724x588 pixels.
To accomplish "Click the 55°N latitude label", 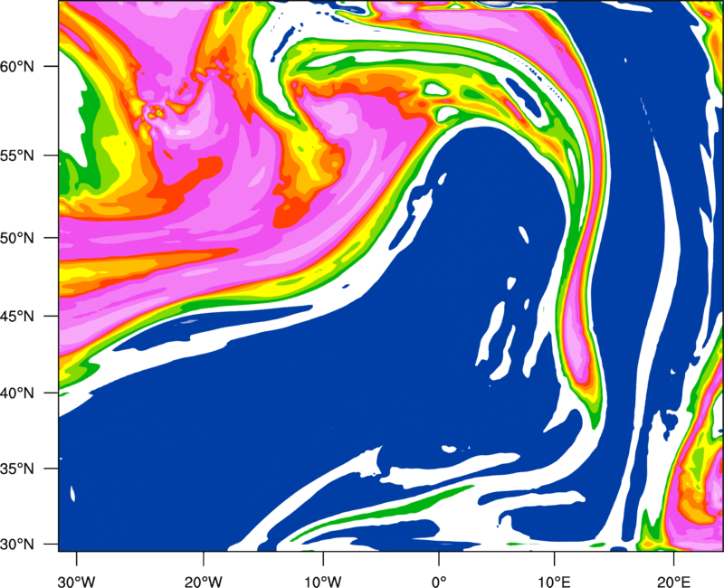I will pos(17,156).
